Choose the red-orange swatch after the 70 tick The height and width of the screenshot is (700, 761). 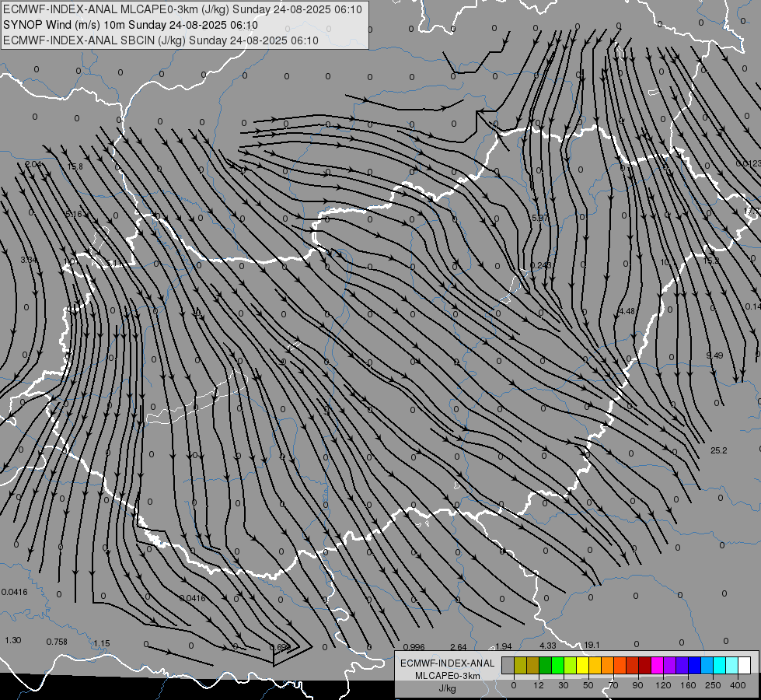click(x=620, y=665)
